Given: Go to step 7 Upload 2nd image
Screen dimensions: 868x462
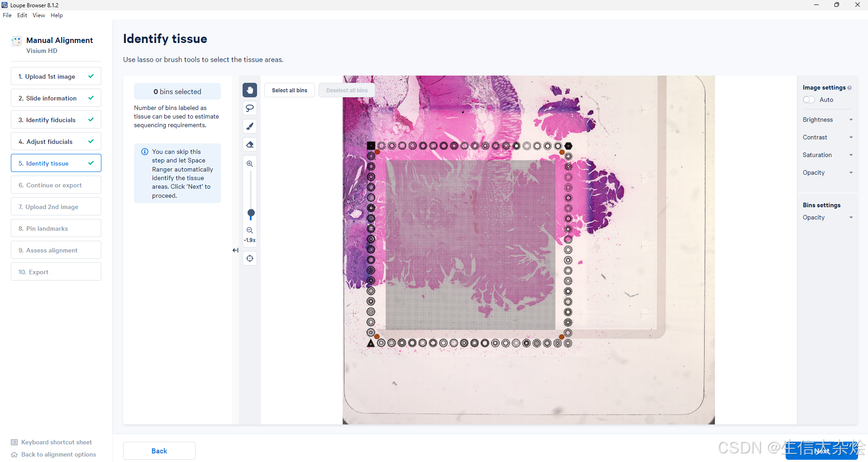Looking at the screenshot, I should [56, 206].
